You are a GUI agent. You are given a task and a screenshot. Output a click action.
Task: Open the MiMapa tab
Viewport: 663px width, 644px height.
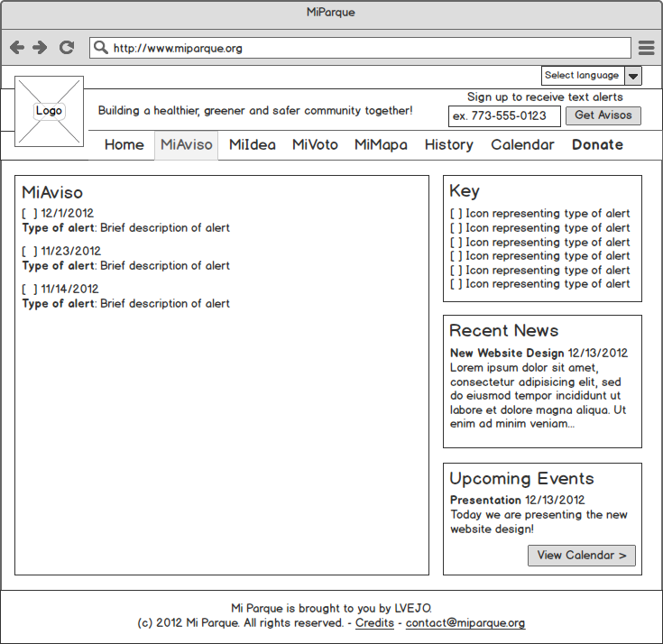coord(381,144)
